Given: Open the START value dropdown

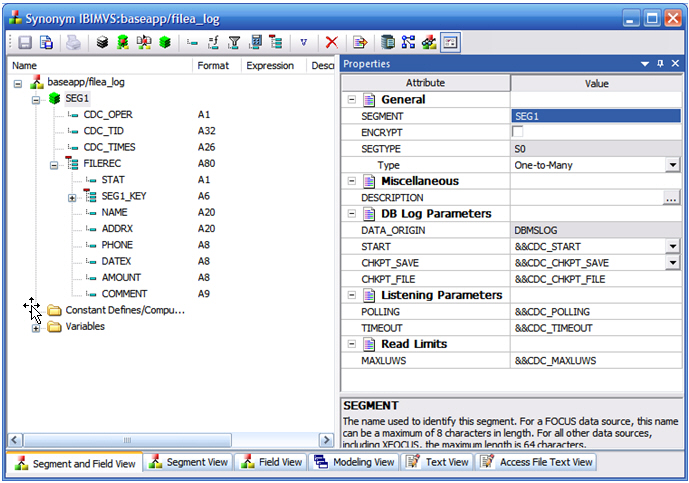Looking at the screenshot, I should [x=672, y=246].
